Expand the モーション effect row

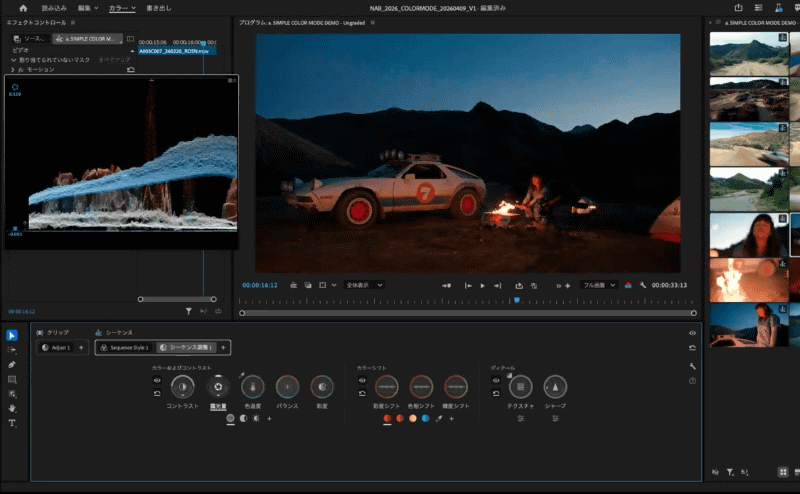12,70
